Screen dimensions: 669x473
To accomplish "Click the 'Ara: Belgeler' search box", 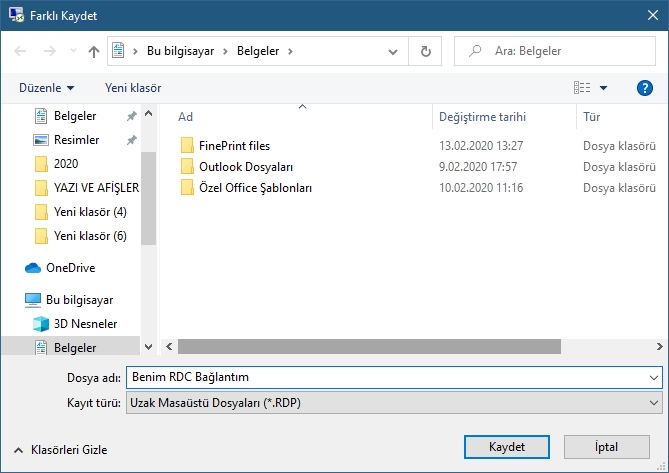I will click(x=555, y=51).
